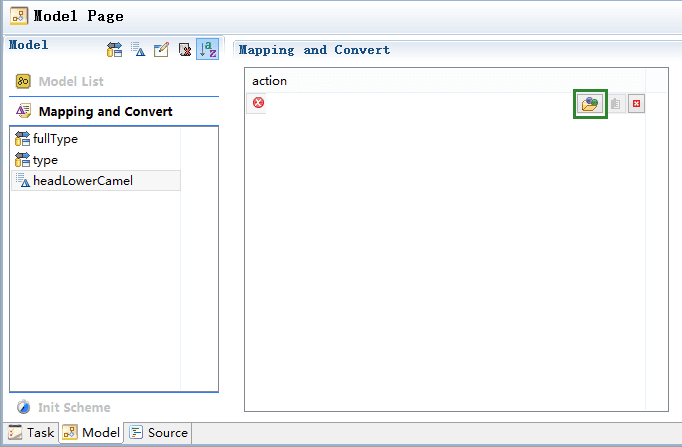Image resolution: width=682 pixels, height=447 pixels.
Task: Click the edit pencil icon in Model toolbar
Action: 161,50
